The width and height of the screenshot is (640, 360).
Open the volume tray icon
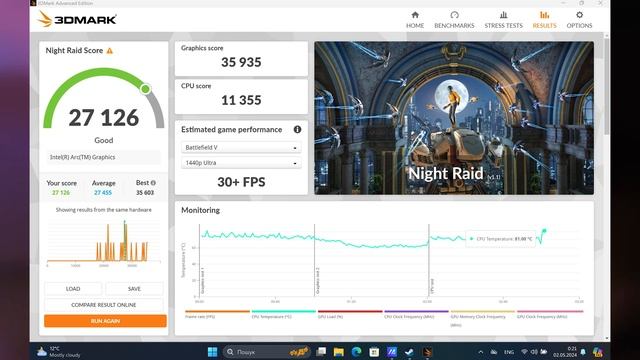pyautogui.click(x=534, y=352)
